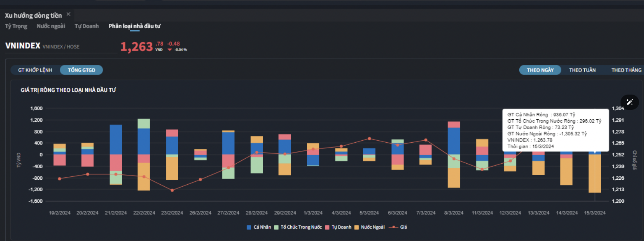Click the magic wand icon beside chart
This screenshot has width=644, height=241.
pyautogui.click(x=630, y=102)
